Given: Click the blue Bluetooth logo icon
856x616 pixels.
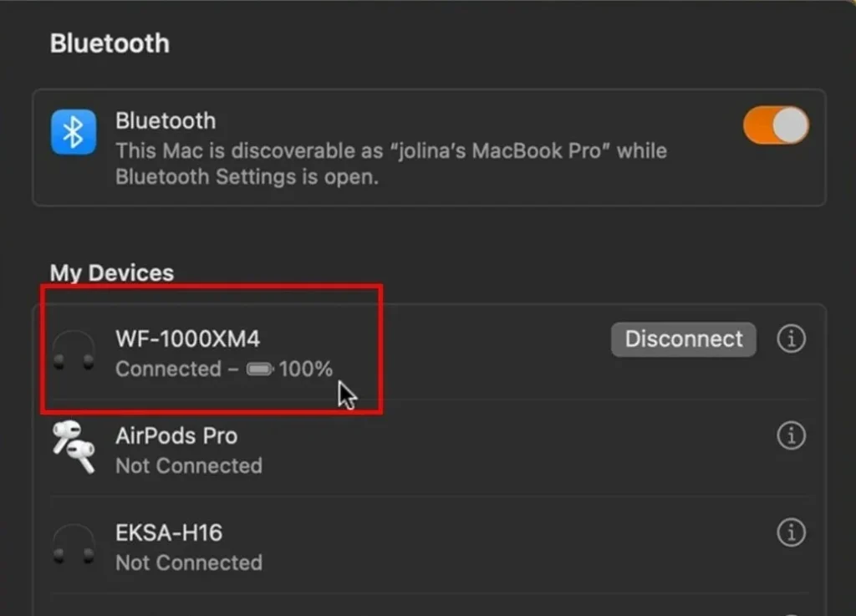Looking at the screenshot, I should pyautogui.click(x=74, y=132).
